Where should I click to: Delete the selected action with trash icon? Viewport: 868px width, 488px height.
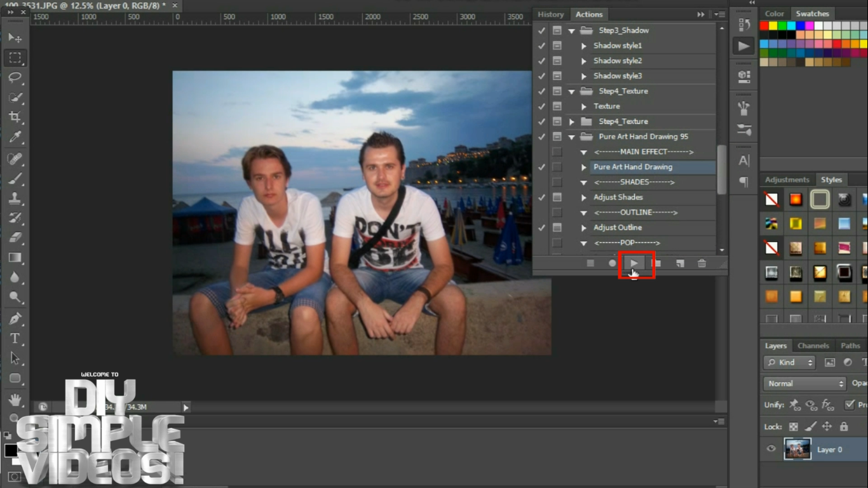point(702,263)
